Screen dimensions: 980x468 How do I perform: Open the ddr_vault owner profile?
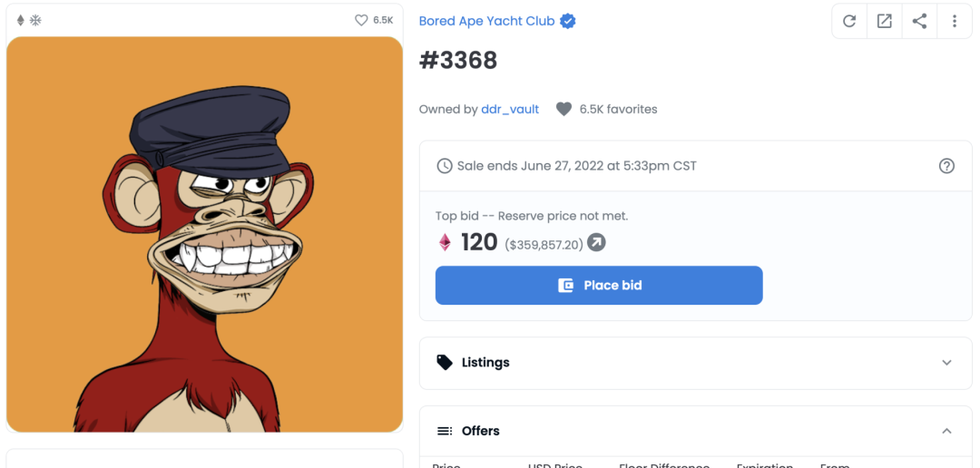coord(510,109)
